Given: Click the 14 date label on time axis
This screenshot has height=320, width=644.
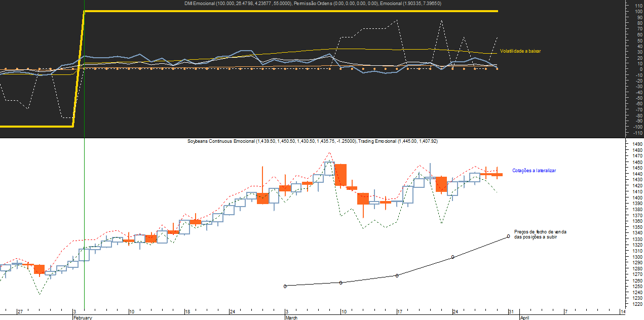Looking at the screenshot, I should (x=623, y=311).
